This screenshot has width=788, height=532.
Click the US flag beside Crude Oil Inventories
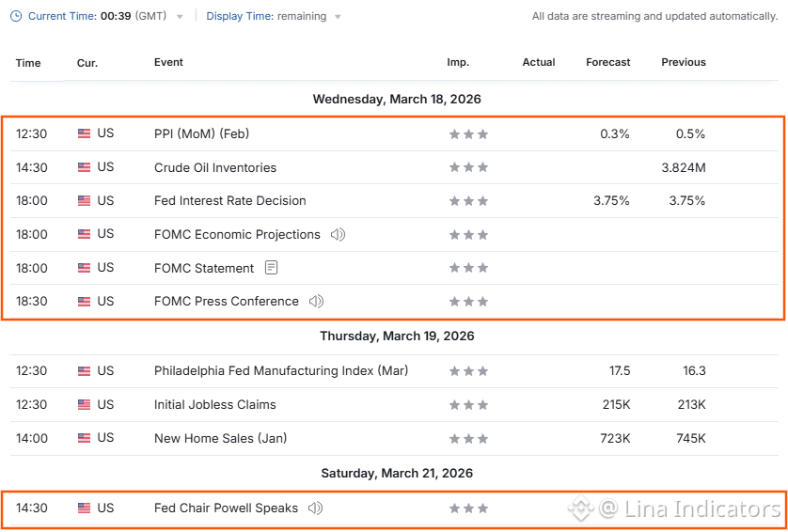pyautogui.click(x=84, y=167)
